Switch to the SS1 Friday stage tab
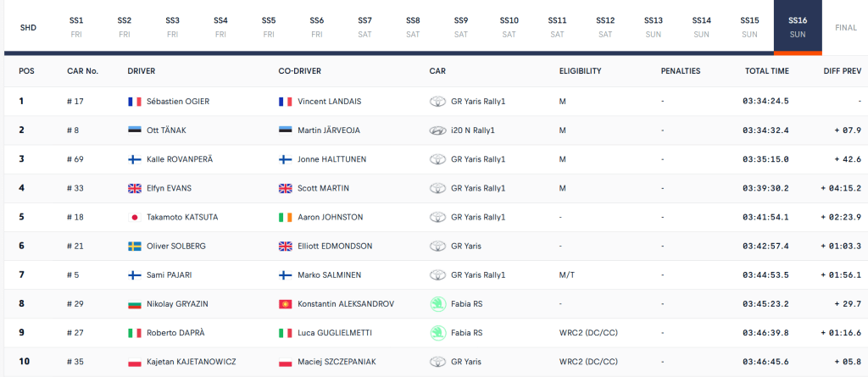 (x=76, y=26)
